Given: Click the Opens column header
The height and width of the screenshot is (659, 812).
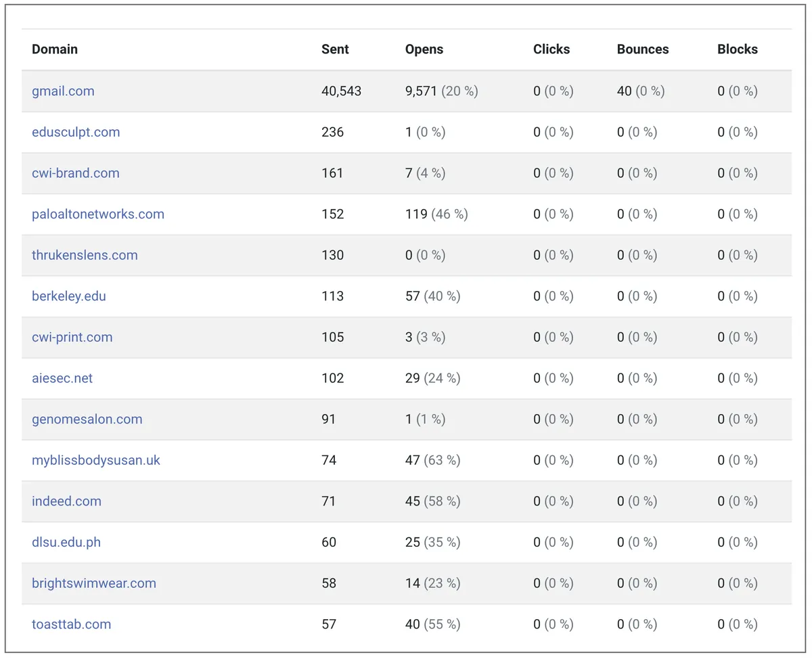Looking at the screenshot, I should coord(424,49).
